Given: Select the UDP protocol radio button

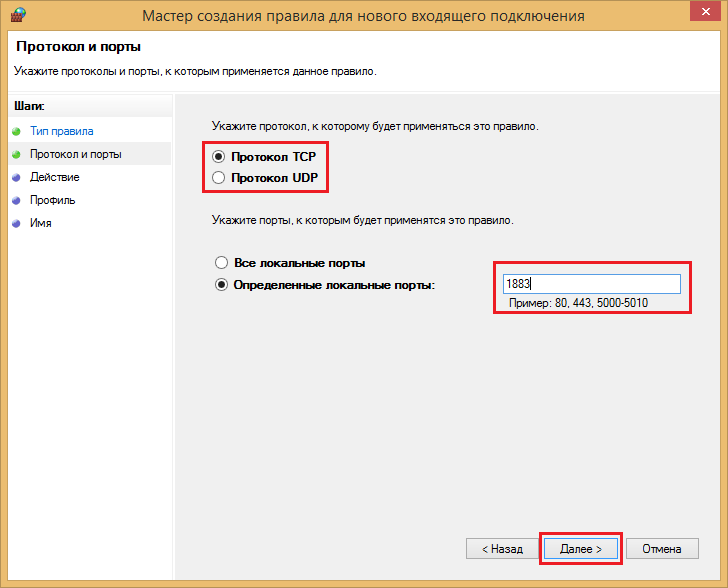Looking at the screenshot, I should coord(218,178).
